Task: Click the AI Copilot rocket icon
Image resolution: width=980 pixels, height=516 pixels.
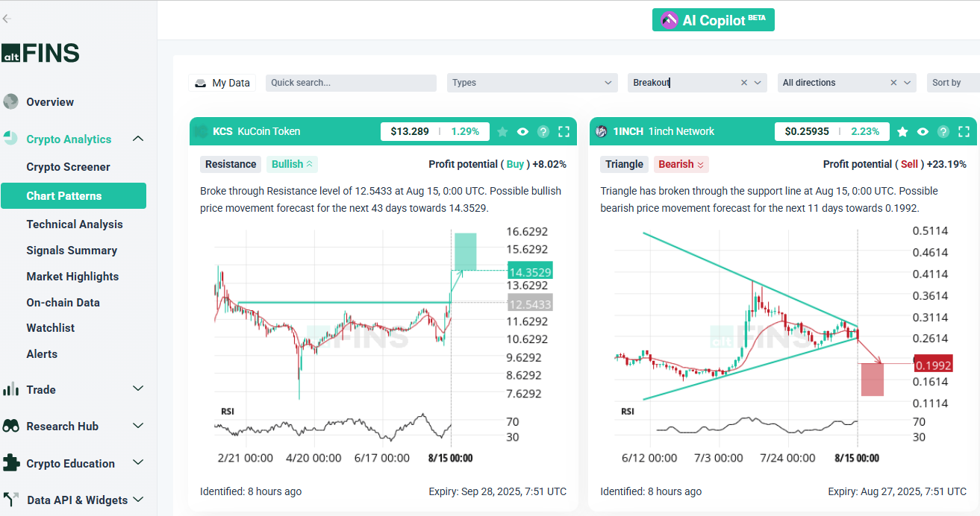Action: coord(670,20)
